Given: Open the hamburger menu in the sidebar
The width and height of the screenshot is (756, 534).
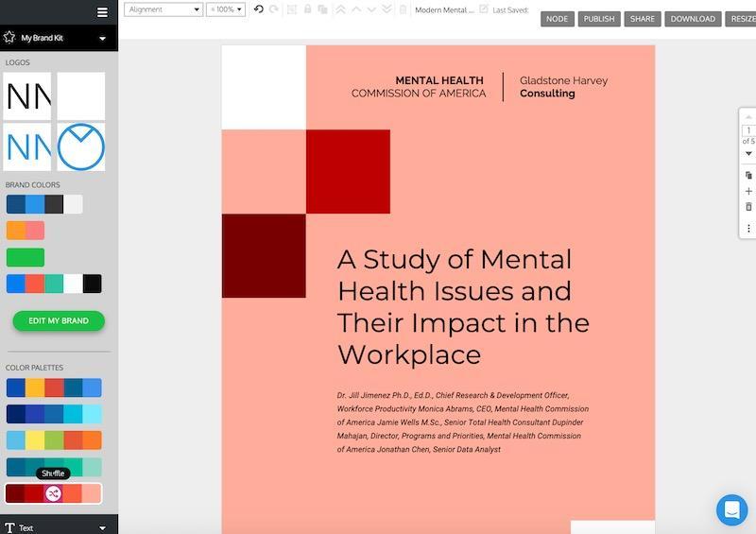Looking at the screenshot, I should (102, 12).
